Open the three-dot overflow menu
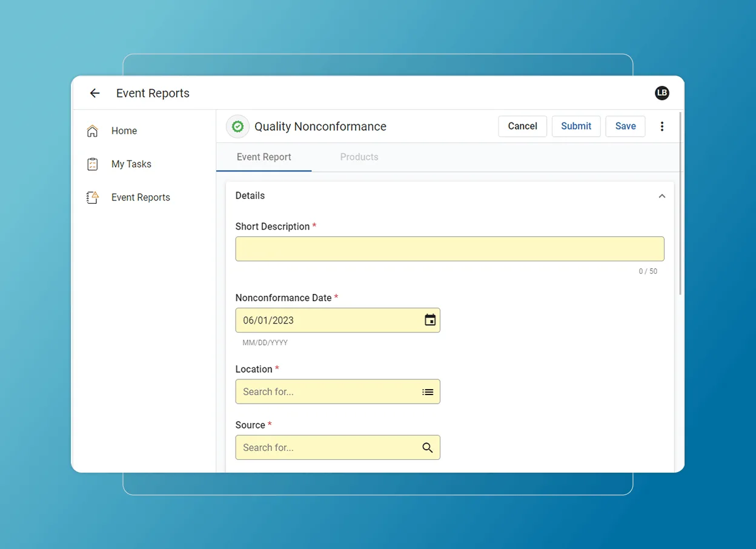Image resolution: width=756 pixels, height=549 pixels. 662,126
